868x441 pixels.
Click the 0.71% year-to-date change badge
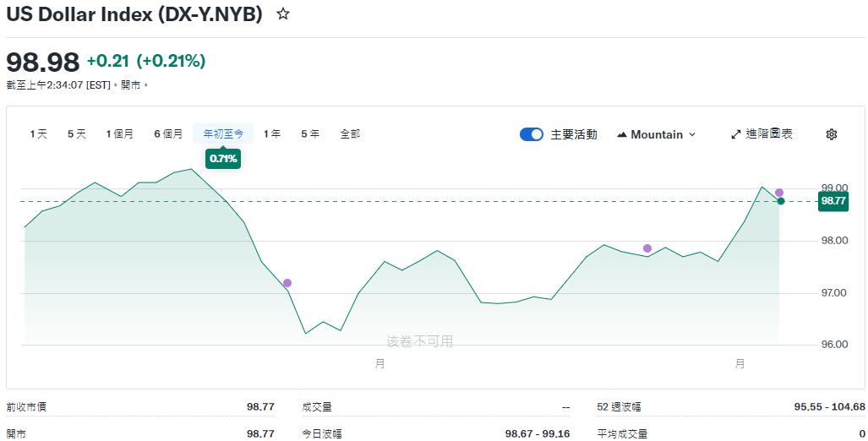(x=223, y=159)
